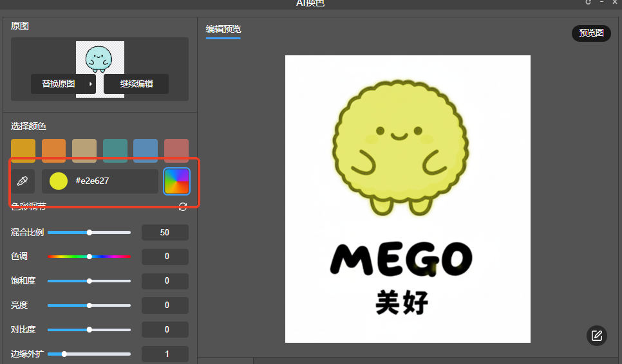Click the edit pencil icon on preview

pos(596,335)
